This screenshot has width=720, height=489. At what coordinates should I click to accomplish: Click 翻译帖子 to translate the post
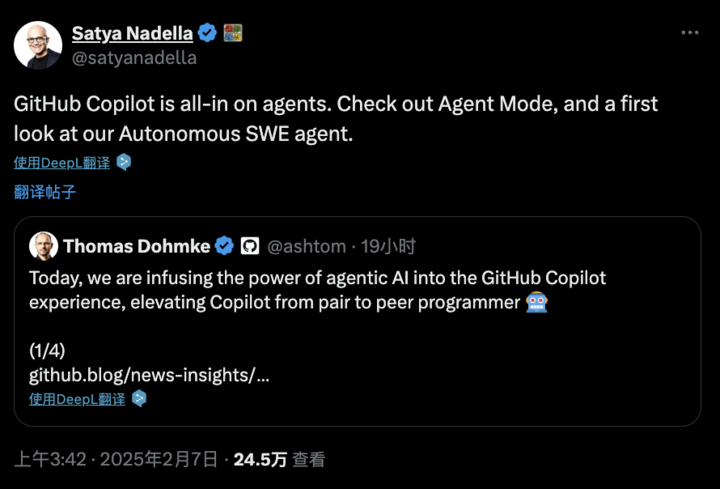point(45,191)
